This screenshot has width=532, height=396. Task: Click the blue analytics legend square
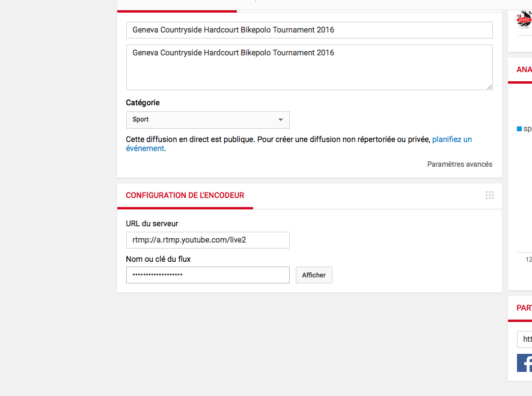519,129
